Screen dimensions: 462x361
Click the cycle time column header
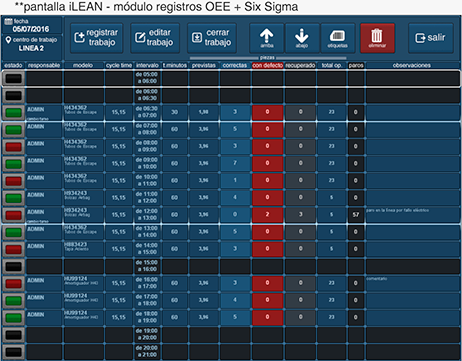point(119,65)
